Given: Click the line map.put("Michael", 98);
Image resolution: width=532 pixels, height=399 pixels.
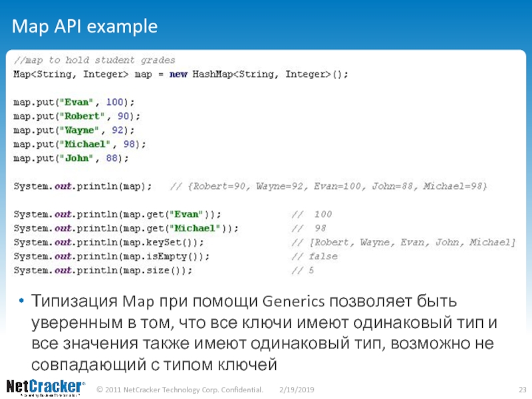Looking at the screenshot, I should coord(80,144).
